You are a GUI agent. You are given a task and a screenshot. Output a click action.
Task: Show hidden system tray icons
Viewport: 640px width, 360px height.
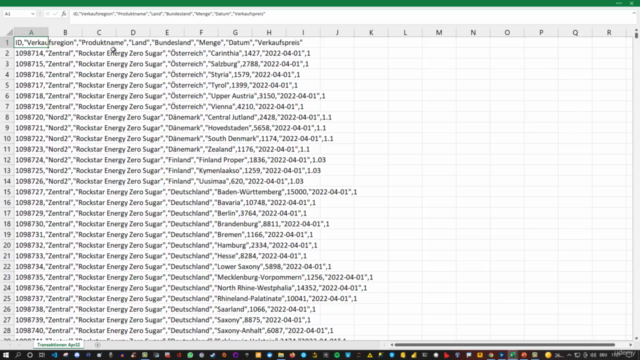[x=569, y=355]
